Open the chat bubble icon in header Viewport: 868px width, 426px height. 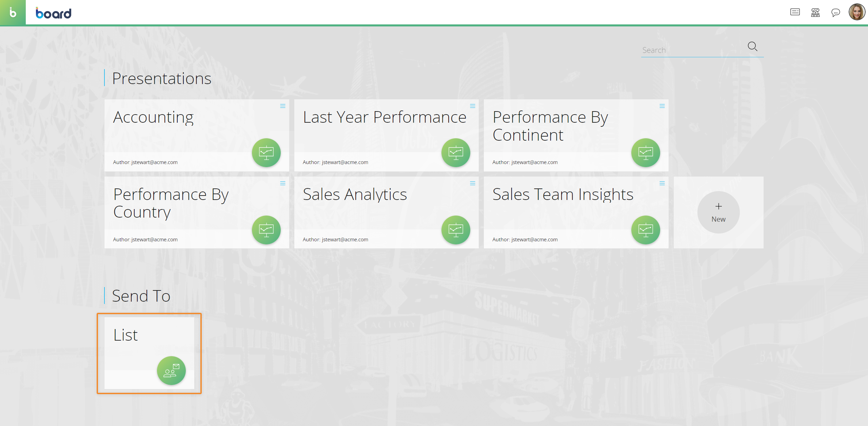click(835, 13)
